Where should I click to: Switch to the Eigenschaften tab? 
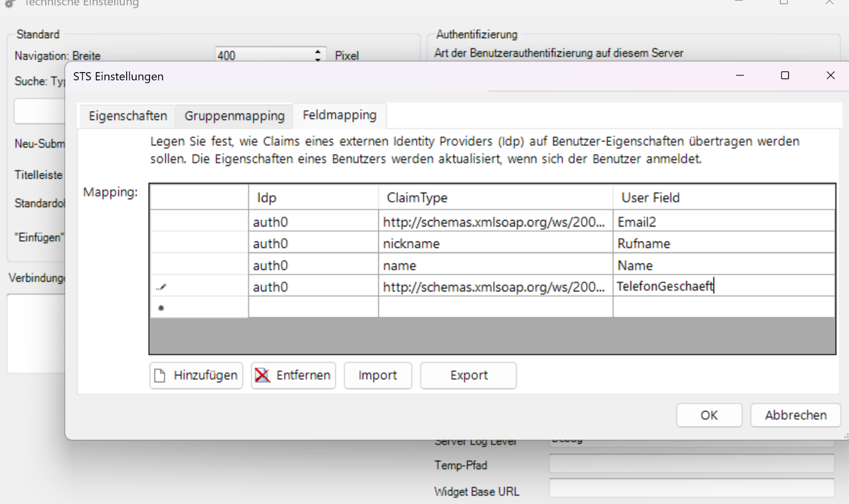(x=128, y=116)
